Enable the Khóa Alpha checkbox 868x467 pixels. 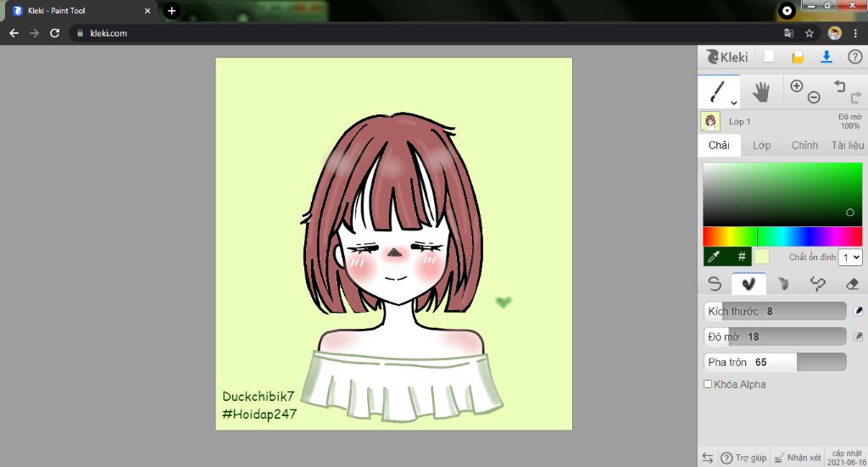point(708,384)
